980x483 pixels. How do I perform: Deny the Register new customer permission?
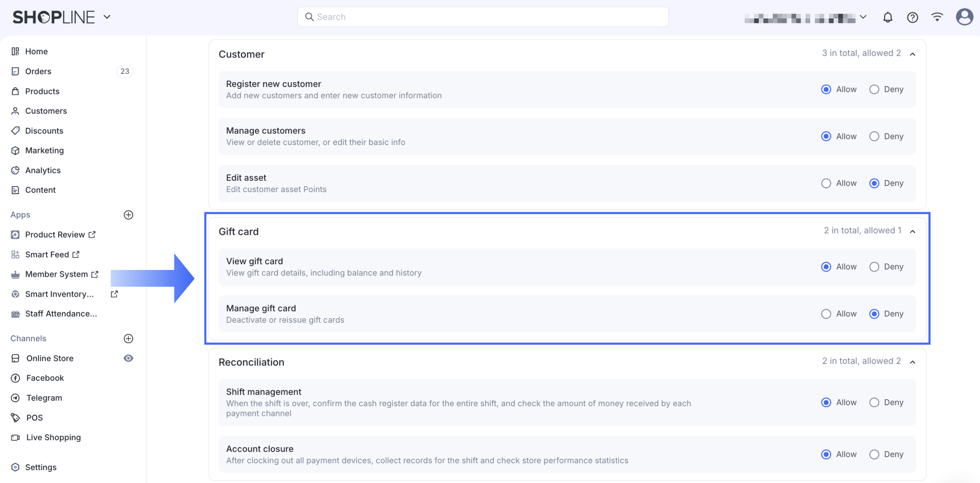coord(874,89)
